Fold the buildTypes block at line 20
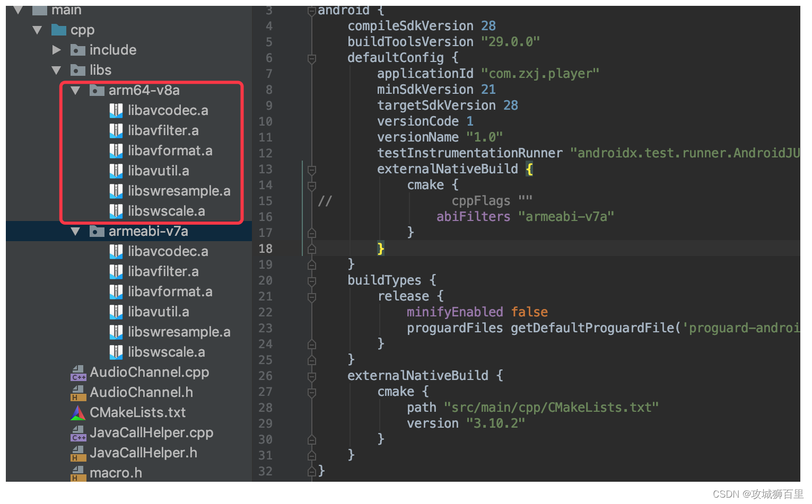 (312, 281)
